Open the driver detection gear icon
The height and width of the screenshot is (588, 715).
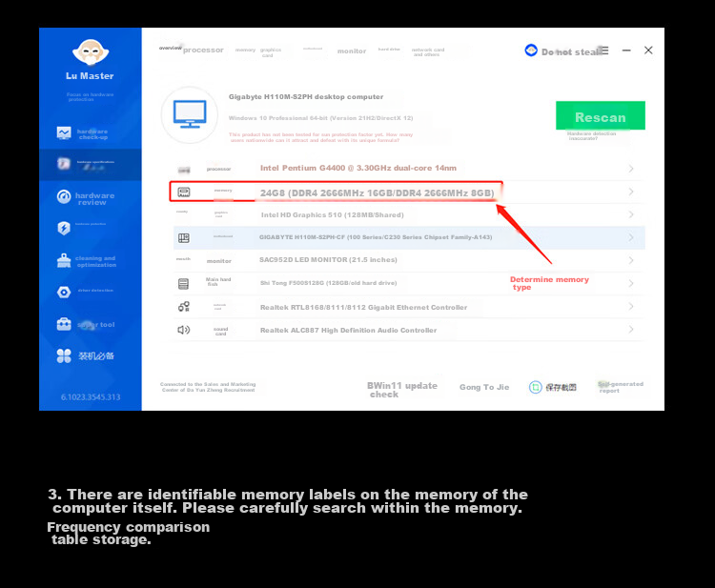[64, 293]
